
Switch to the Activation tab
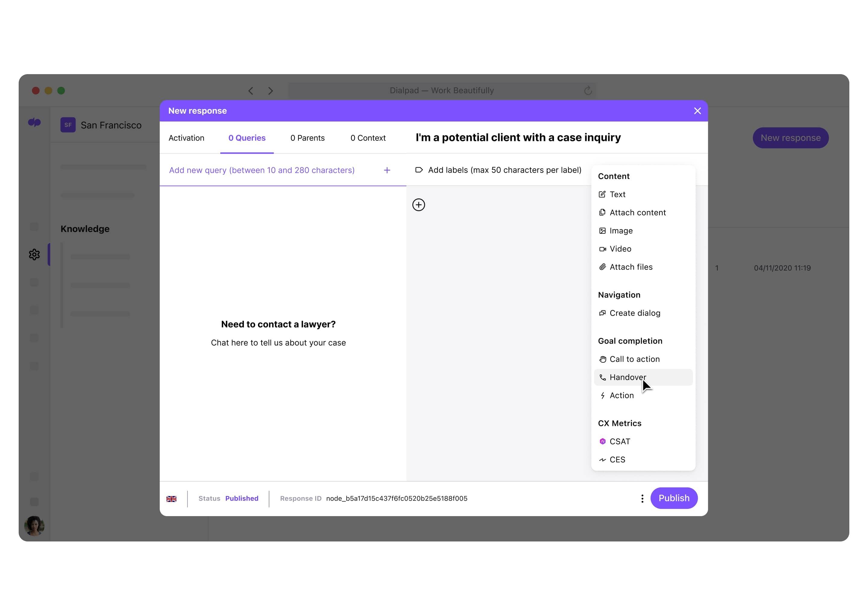pyautogui.click(x=187, y=138)
